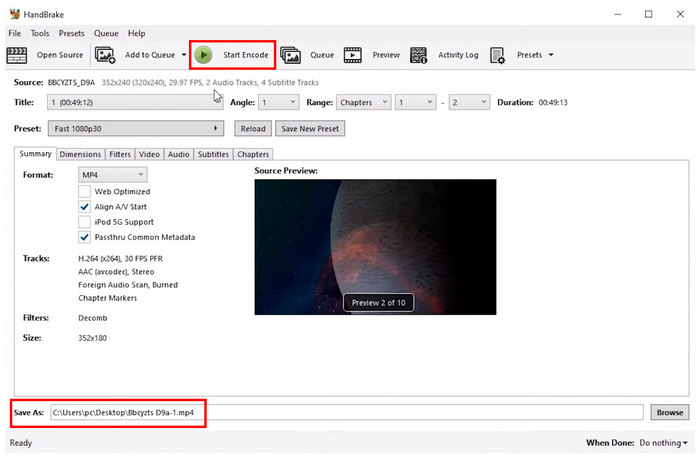Uncheck Align A/V Start

click(85, 207)
